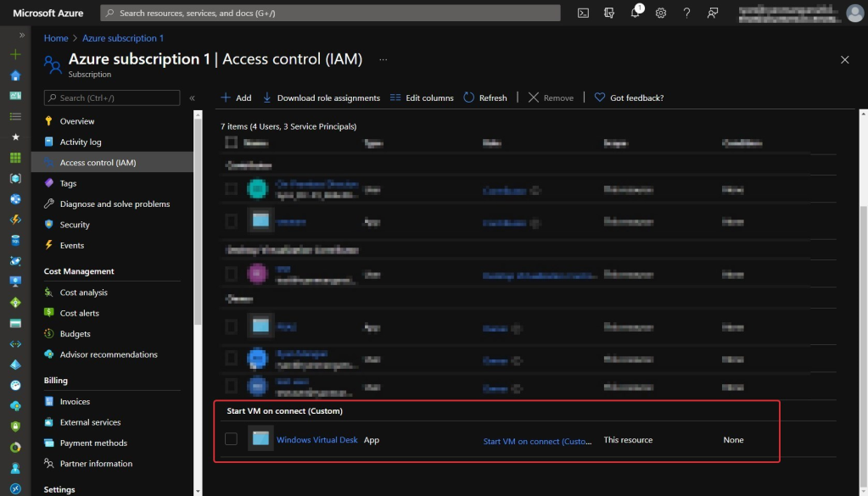The width and height of the screenshot is (868, 496).
Task: Open Storage accounts icon
Action: click(x=15, y=323)
